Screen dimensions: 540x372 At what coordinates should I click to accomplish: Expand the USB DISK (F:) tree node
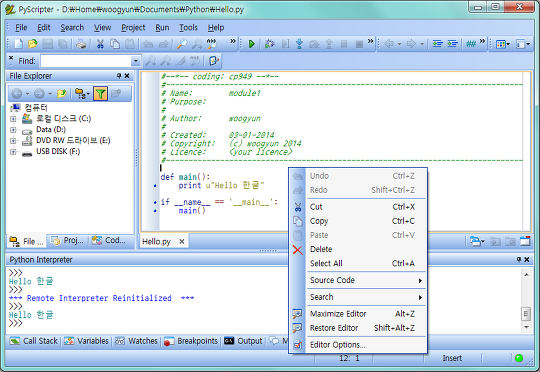click(x=13, y=152)
